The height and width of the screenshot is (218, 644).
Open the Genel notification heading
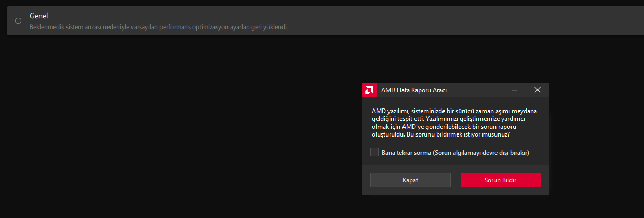(39, 16)
